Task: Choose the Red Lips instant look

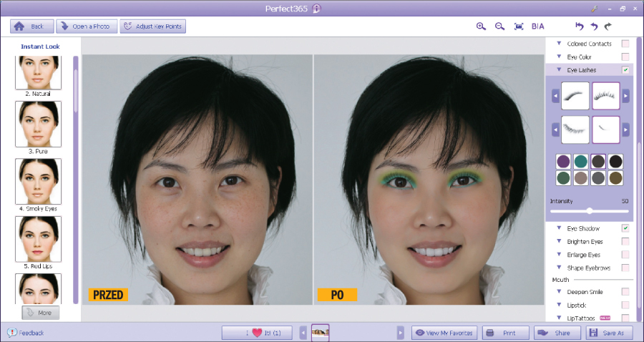Action: click(x=38, y=240)
